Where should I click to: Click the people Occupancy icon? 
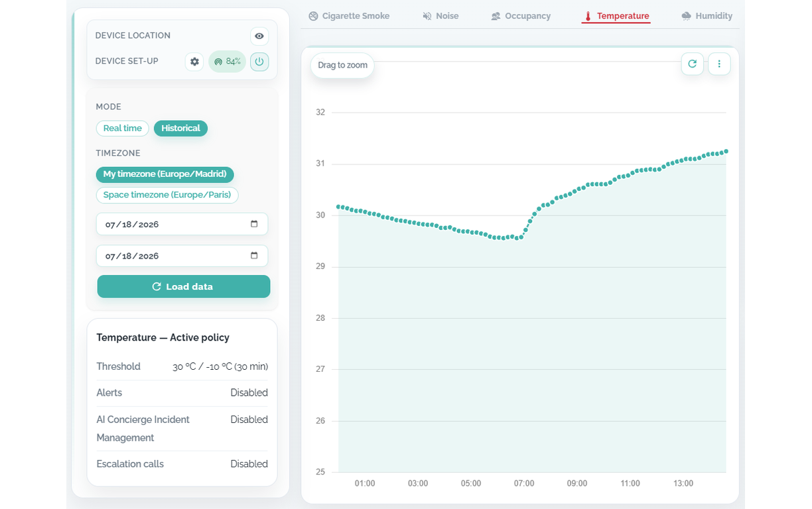[x=496, y=16]
